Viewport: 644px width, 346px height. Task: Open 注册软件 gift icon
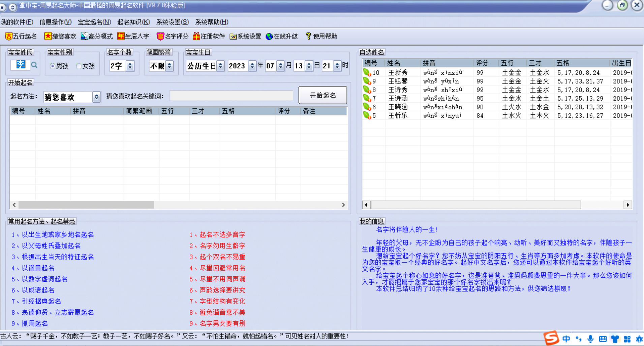(196, 36)
